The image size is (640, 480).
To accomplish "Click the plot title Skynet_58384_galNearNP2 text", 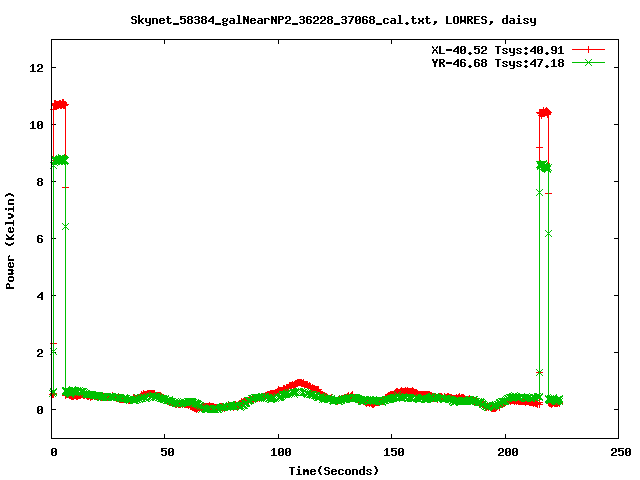I will coord(333,20).
